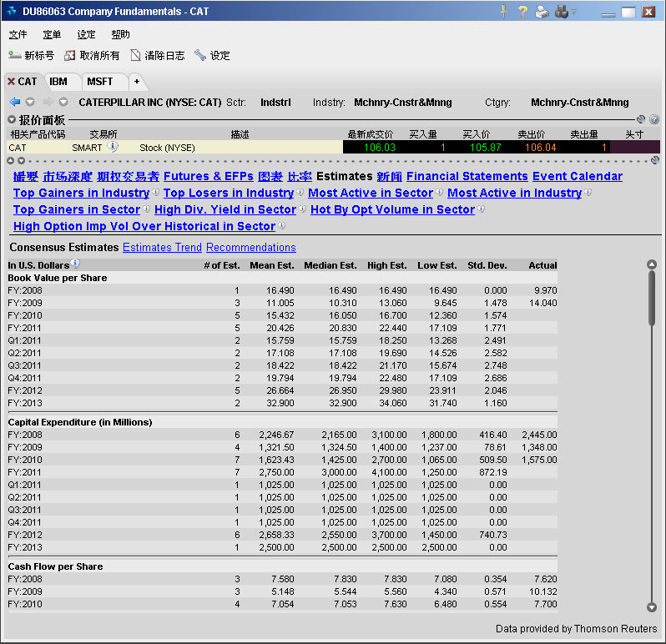Click 清除日志 clear log button
Screen dimensions: 666x644
pos(135,56)
